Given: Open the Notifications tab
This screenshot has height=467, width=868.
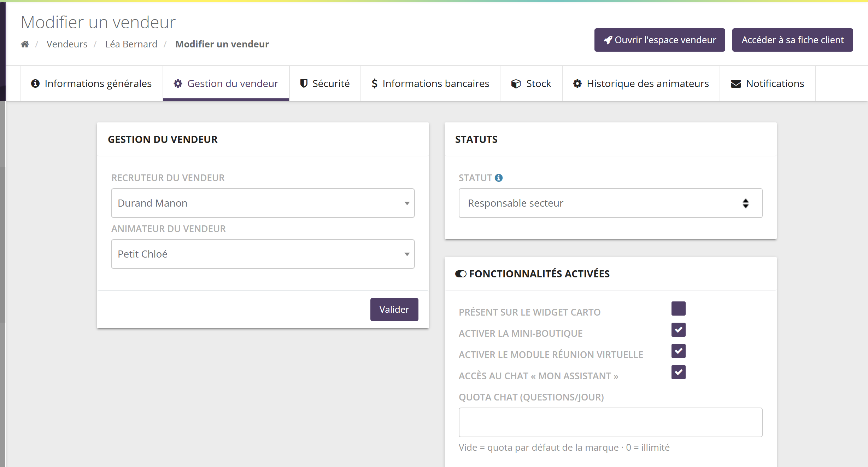Looking at the screenshot, I should click(x=768, y=83).
